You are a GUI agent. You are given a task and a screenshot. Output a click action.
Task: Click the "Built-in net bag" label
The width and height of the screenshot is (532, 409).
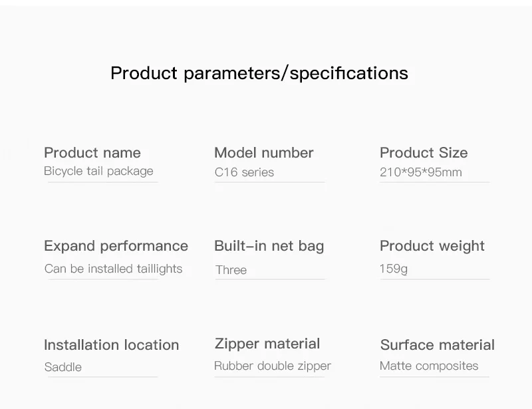point(269,246)
